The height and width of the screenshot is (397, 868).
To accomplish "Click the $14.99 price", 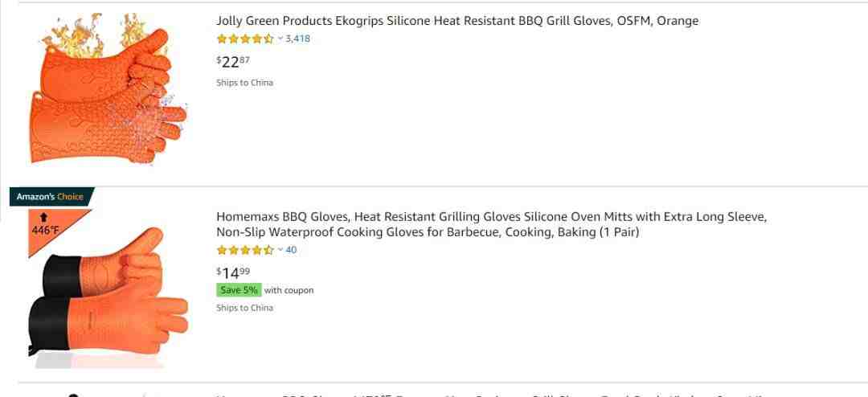I will (233, 272).
